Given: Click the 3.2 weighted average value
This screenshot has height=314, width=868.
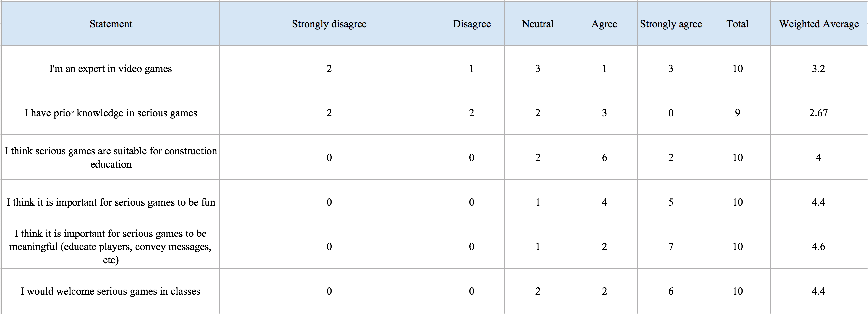Looking at the screenshot, I should 819,68.
